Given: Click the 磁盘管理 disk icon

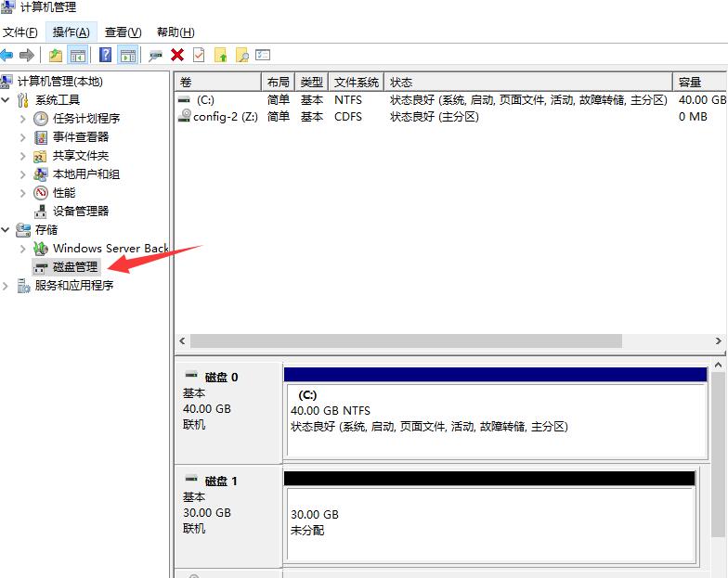Looking at the screenshot, I should click(41, 267).
